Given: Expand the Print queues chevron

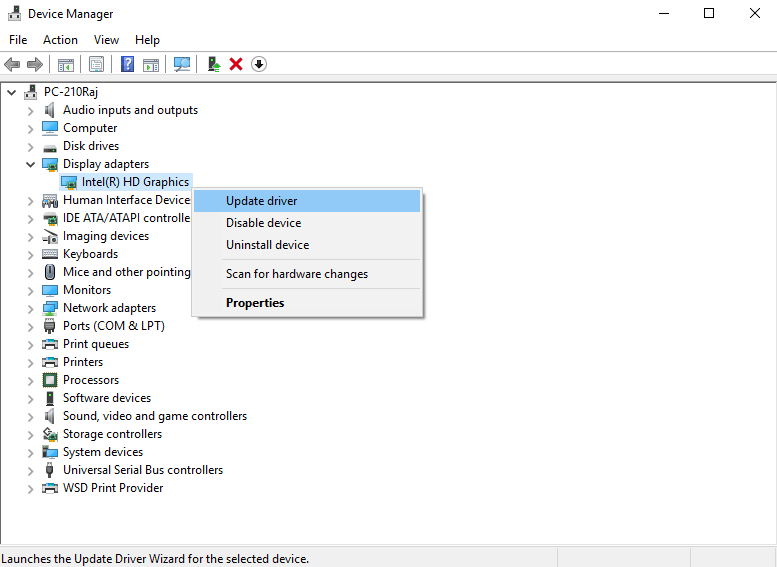Looking at the screenshot, I should (x=31, y=344).
